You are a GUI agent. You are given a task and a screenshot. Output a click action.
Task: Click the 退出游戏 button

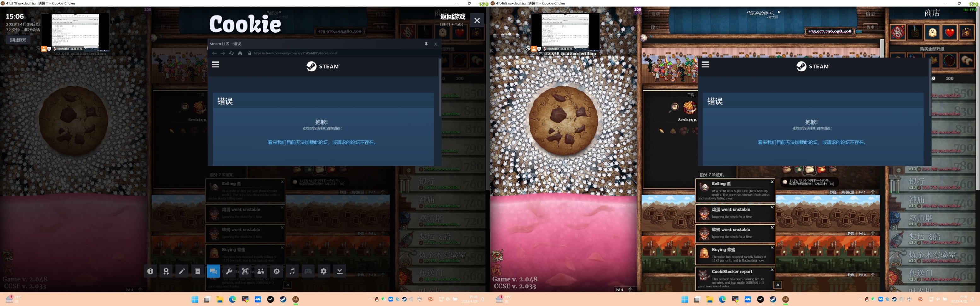point(18,40)
